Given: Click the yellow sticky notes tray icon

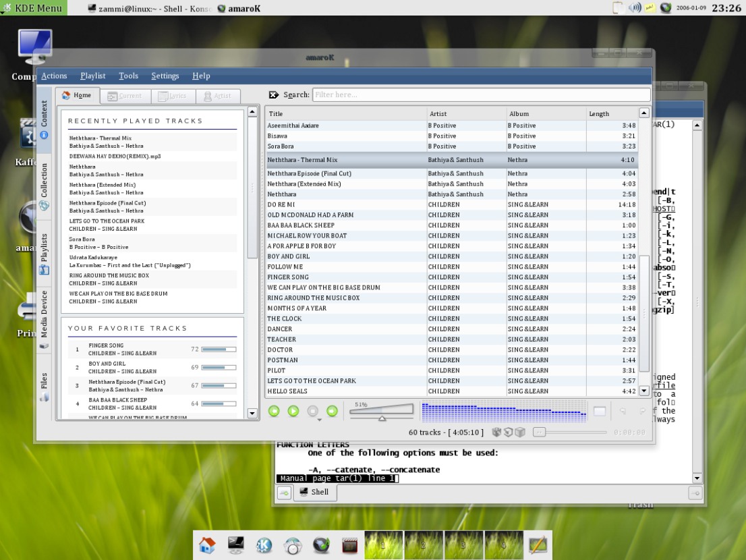Looking at the screenshot, I should pos(650,7).
